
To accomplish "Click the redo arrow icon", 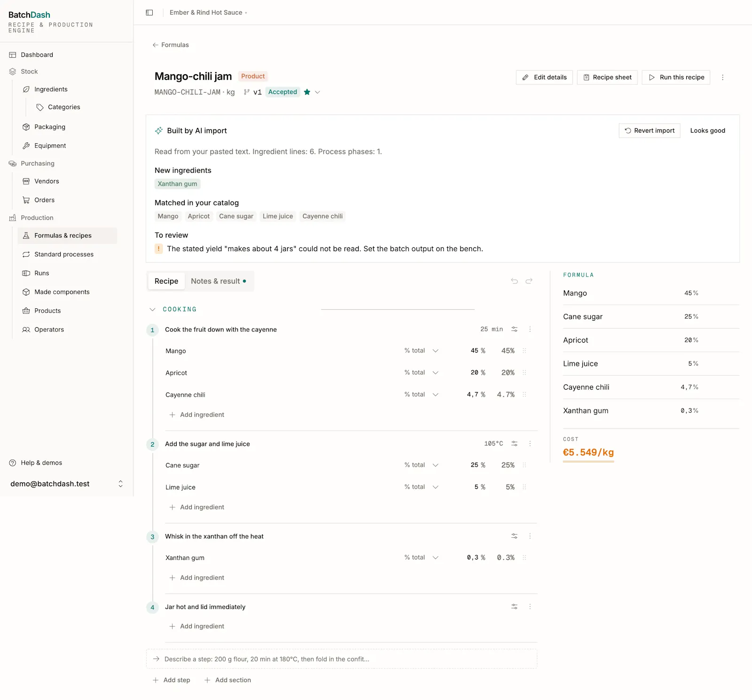I will [529, 281].
